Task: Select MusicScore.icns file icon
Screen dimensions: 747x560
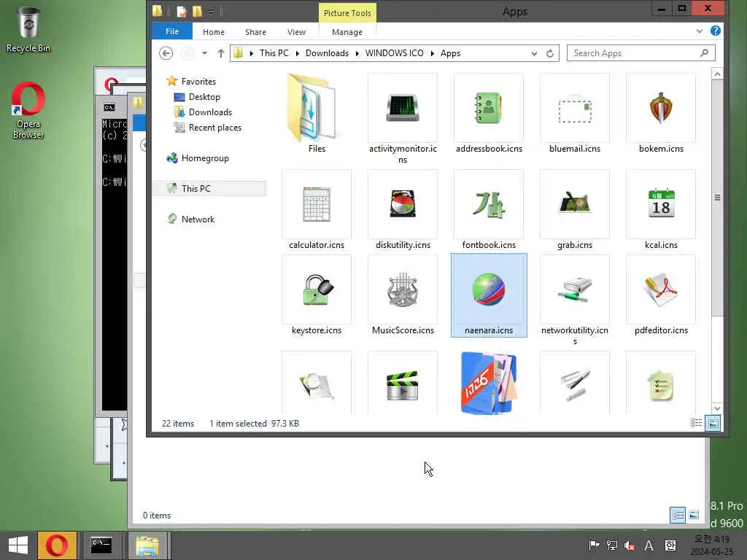Action: click(403, 289)
